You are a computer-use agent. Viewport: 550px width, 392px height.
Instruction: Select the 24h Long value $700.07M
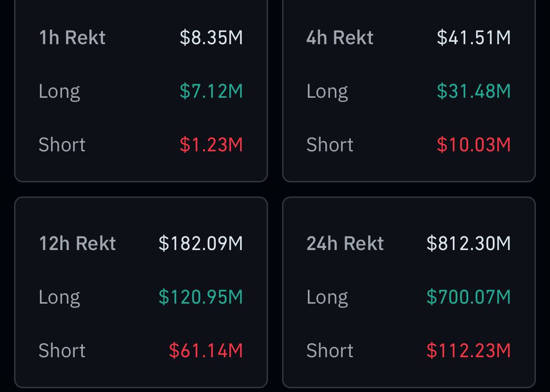pos(469,297)
